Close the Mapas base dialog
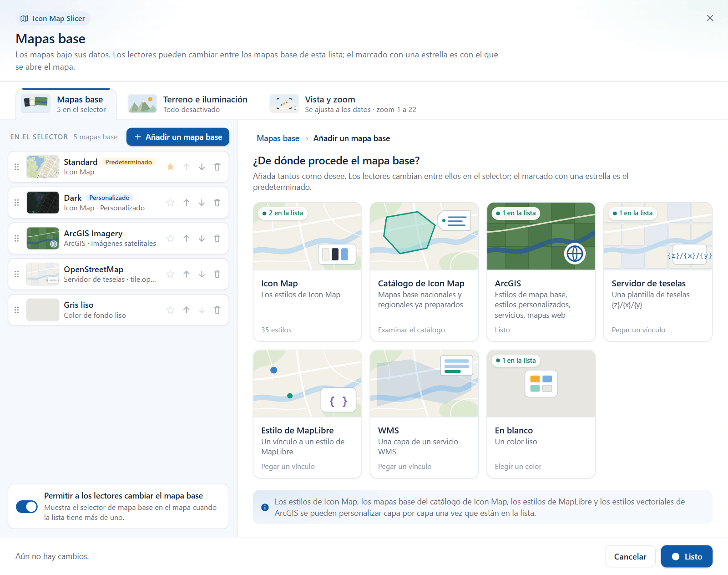 pyautogui.click(x=710, y=18)
